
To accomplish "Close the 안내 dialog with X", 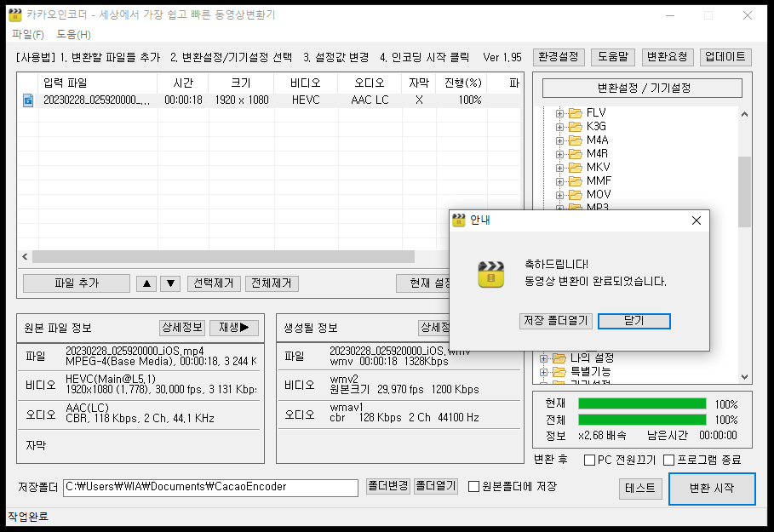I will coord(696,220).
